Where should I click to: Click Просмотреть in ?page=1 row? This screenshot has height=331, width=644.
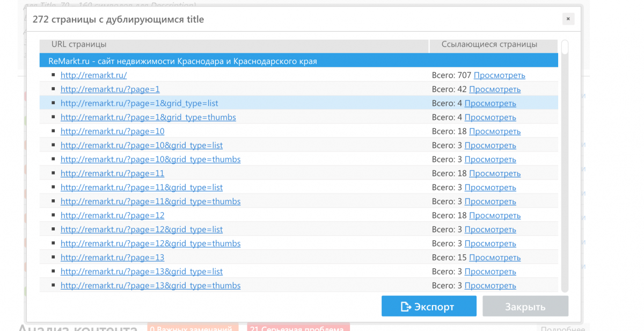click(x=495, y=89)
